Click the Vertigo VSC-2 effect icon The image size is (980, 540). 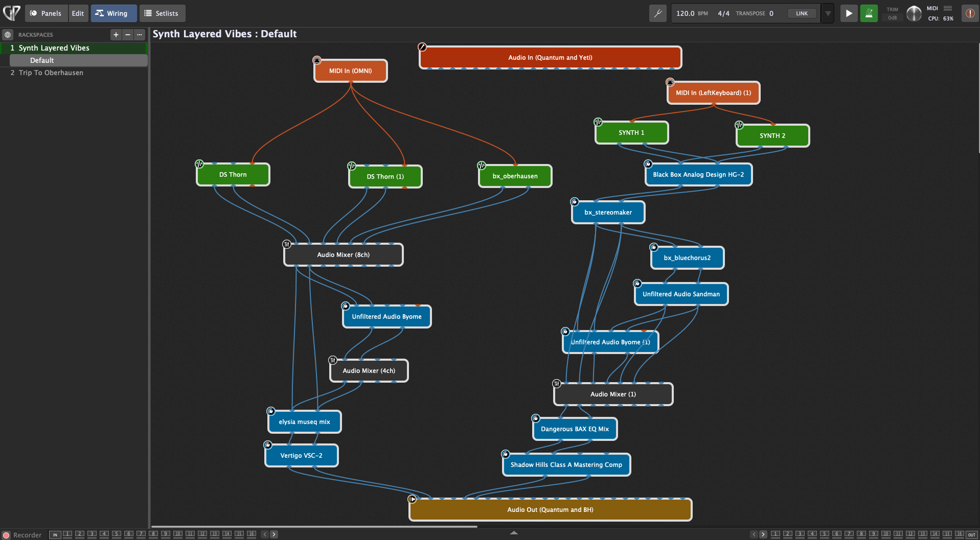pyautogui.click(x=268, y=445)
